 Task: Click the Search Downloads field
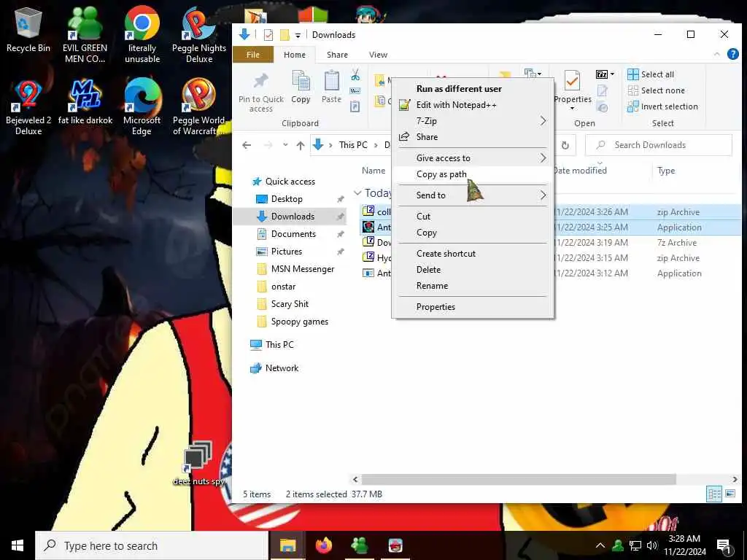click(x=659, y=145)
